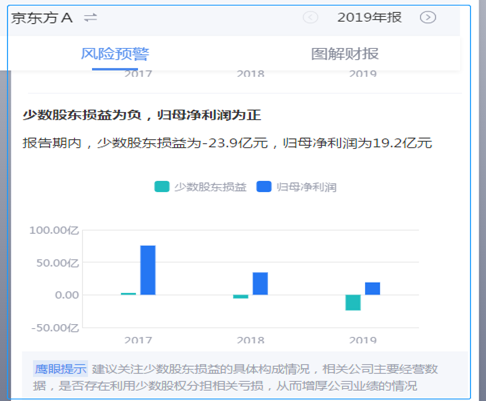The image size is (486, 401).
Task: Select the 2017 归母净利润 blue bar
Action: [148, 270]
